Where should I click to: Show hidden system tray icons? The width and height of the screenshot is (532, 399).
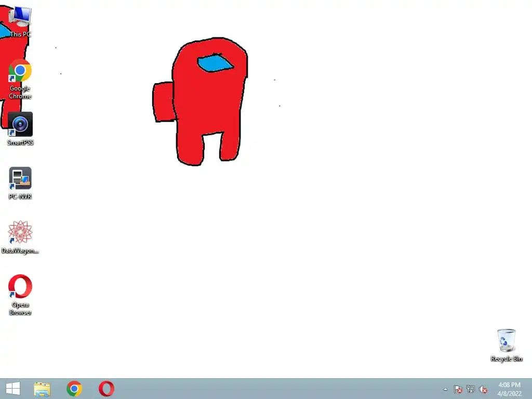tap(445, 389)
